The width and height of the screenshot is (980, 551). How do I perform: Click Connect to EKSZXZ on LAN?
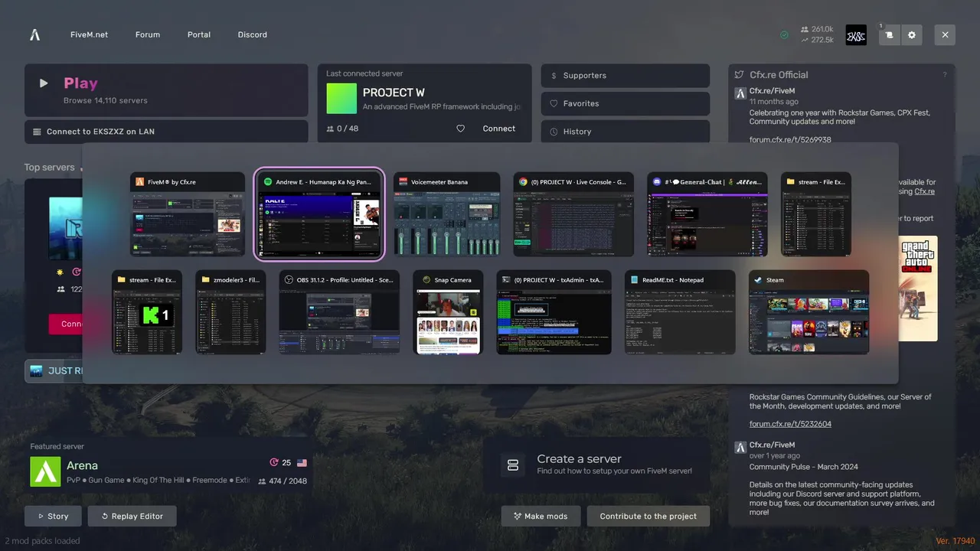click(166, 132)
